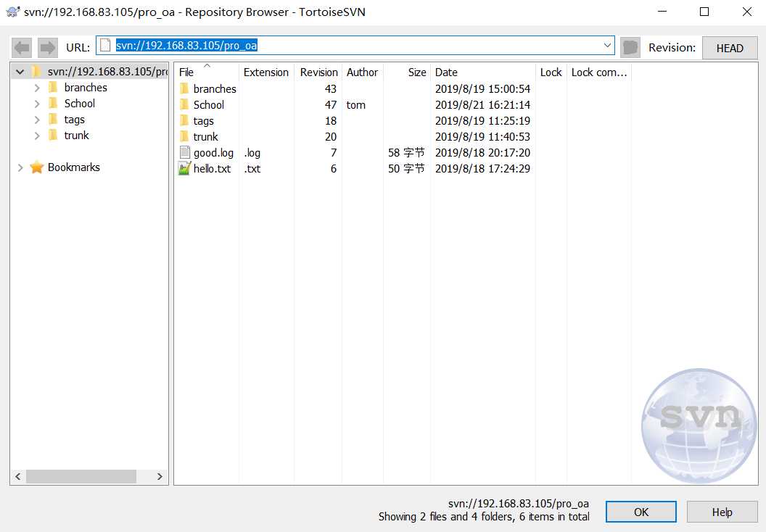
Task: Click the branches folder icon in tree
Action: [53, 88]
